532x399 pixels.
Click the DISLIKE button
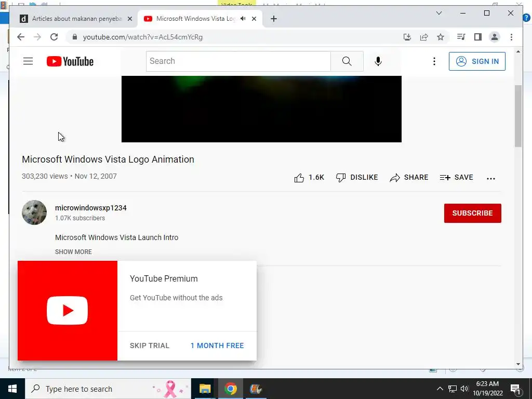point(357,178)
